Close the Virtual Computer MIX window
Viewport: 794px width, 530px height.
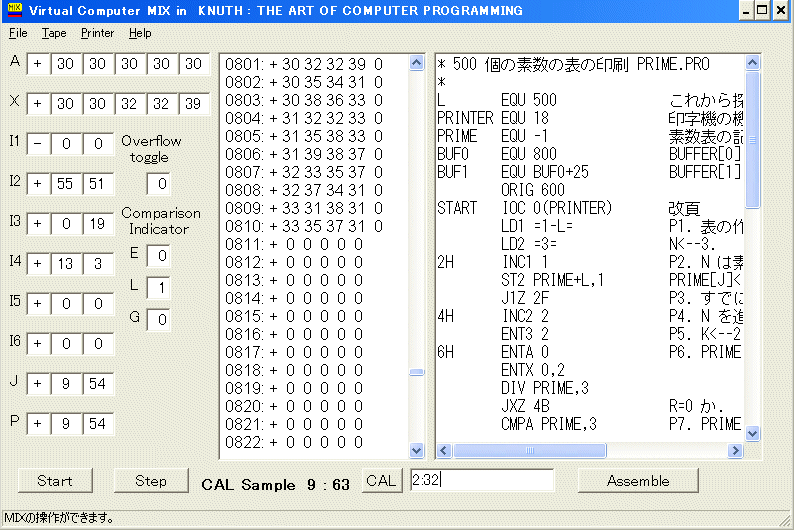point(781,10)
